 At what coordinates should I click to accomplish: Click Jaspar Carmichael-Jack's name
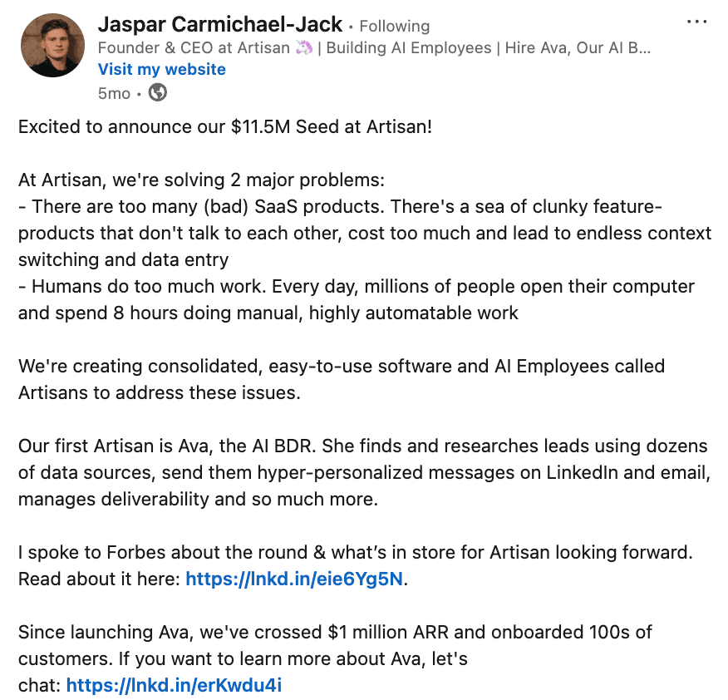click(220, 25)
